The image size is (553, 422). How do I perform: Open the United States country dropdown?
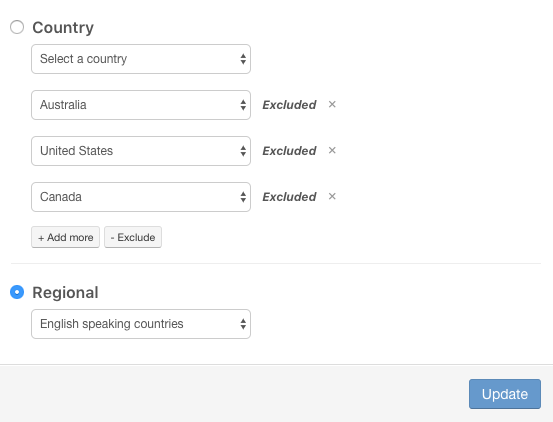[141, 151]
